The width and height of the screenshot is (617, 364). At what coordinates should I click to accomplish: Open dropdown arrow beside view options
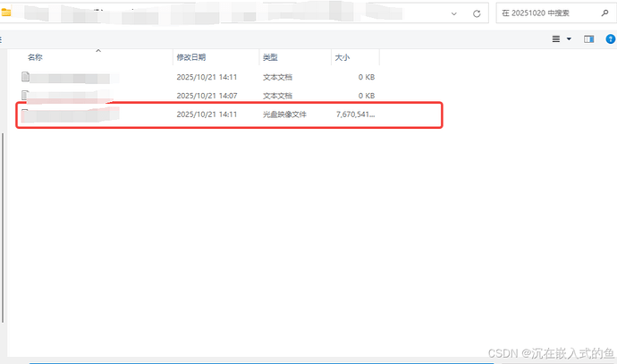pyautogui.click(x=568, y=38)
